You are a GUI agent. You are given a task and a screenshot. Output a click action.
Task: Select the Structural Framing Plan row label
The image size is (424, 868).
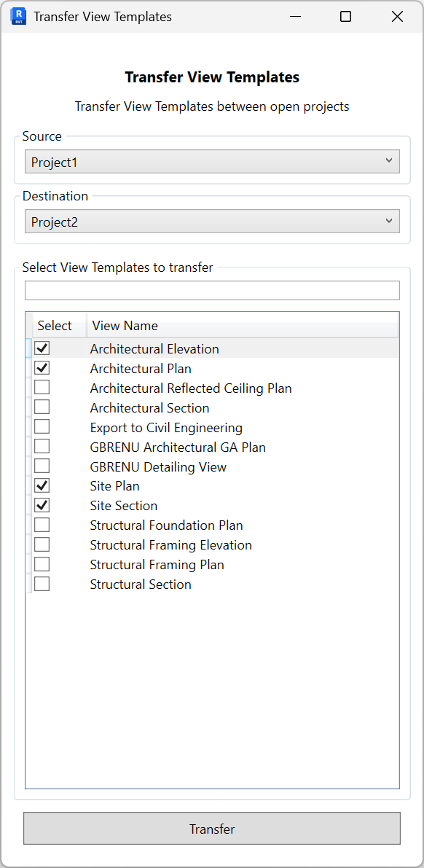pyautogui.click(x=157, y=563)
